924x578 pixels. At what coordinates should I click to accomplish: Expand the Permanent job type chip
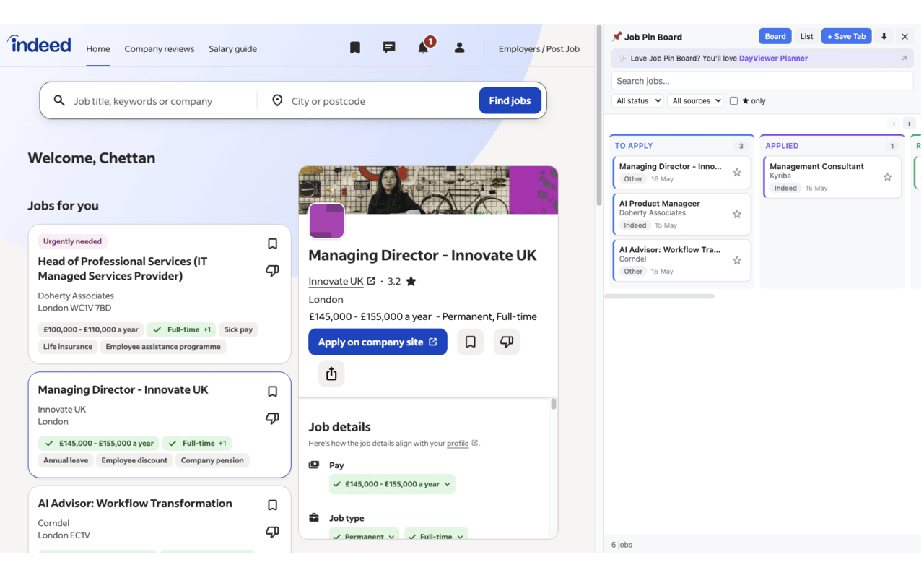coord(364,535)
